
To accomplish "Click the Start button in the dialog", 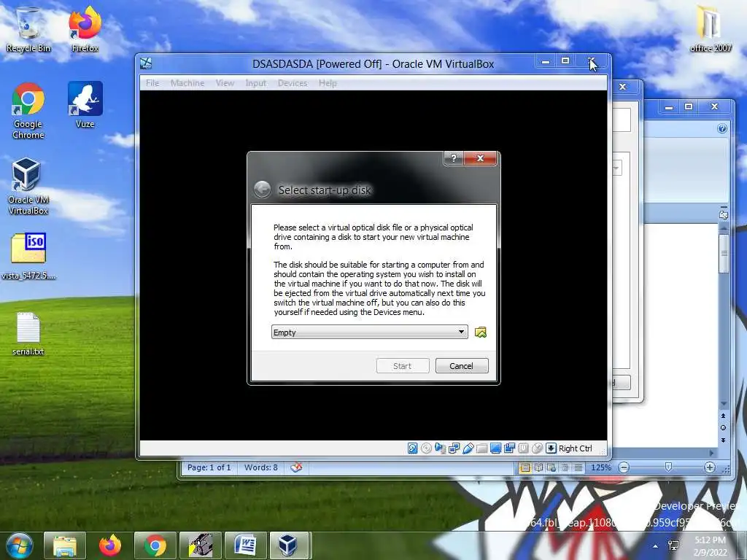I will pyautogui.click(x=403, y=366).
